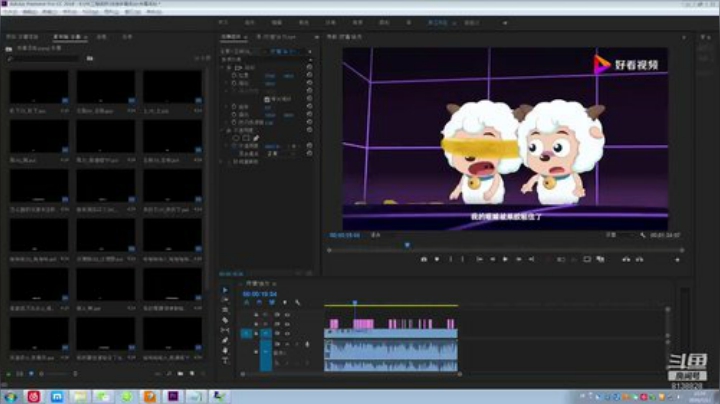Viewport: 720px width, 404px height.
Task: Click Mark In in the Program monitor
Action: tap(450, 259)
